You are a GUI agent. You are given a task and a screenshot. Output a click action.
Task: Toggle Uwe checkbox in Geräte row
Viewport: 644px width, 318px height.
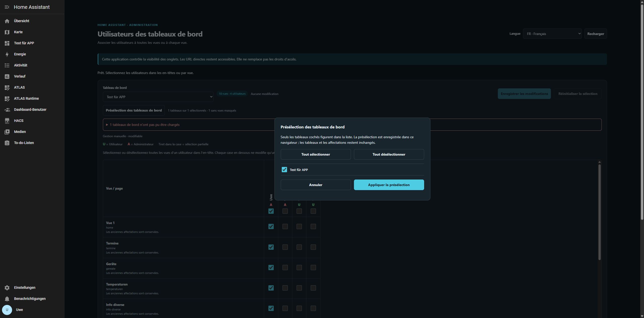[x=271, y=267]
